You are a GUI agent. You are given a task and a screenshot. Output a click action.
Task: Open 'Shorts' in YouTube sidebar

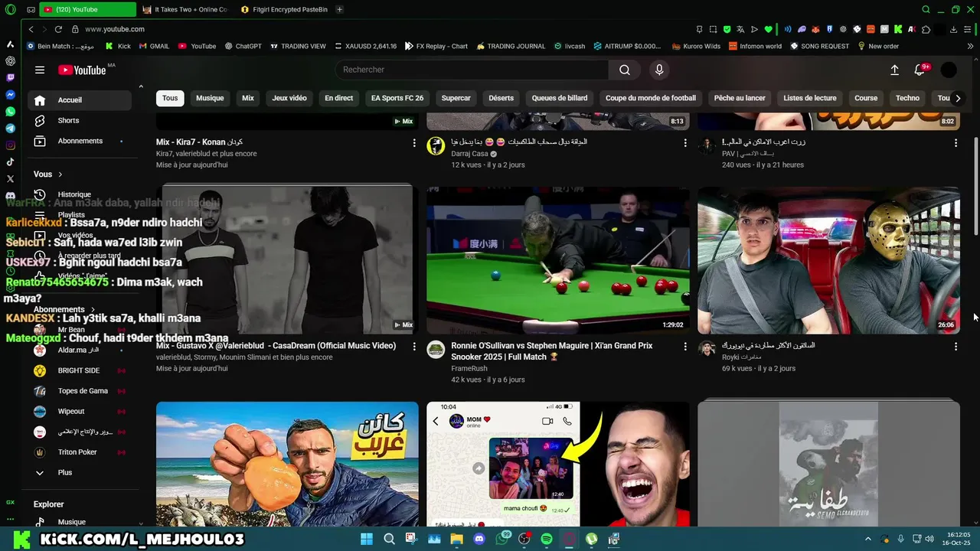[80, 121]
